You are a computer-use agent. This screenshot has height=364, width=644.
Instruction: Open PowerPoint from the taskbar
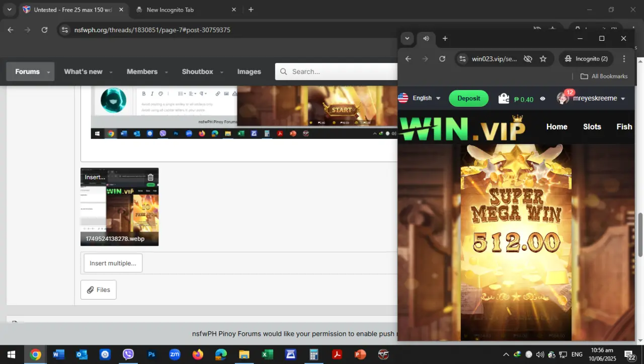point(360,354)
